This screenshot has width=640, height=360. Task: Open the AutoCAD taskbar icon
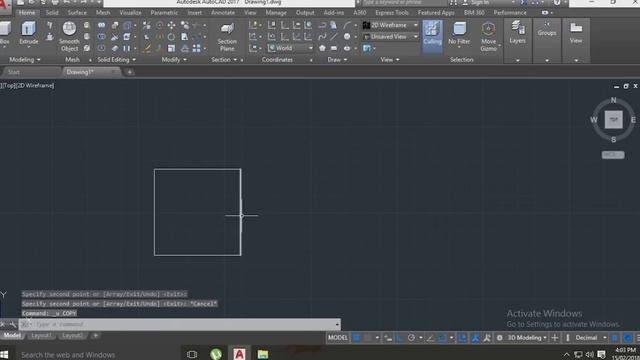click(239, 354)
